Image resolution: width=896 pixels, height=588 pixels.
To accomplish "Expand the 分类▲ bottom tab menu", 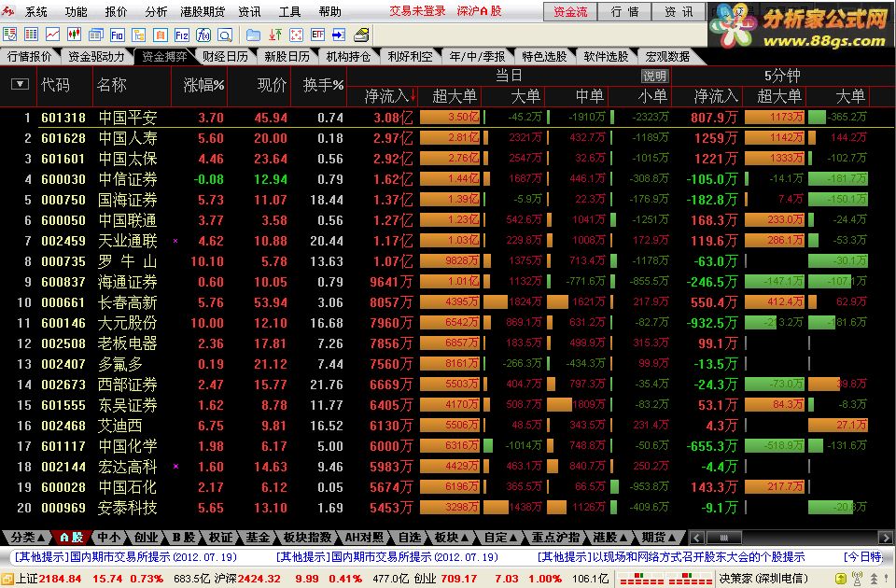I will (x=28, y=538).
